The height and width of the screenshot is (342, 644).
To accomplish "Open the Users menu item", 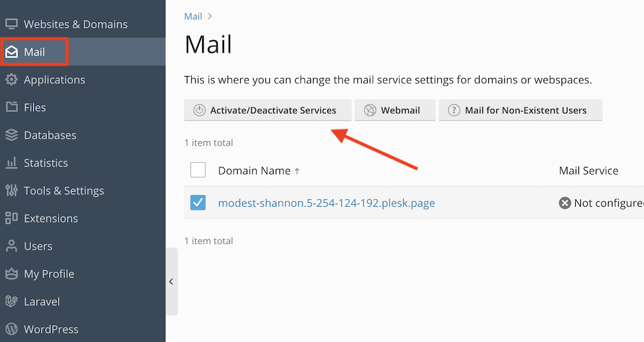I will pyautogui.click(x=38, y=246).
